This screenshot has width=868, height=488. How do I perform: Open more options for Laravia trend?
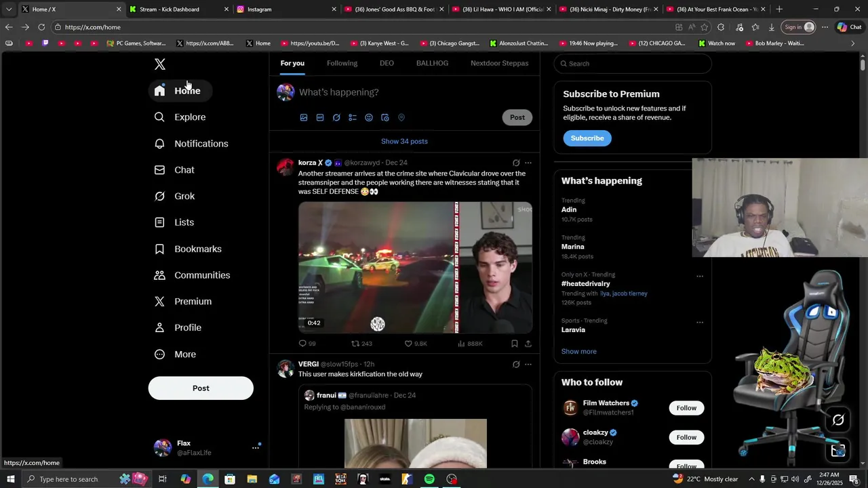[x=700, y=322]
